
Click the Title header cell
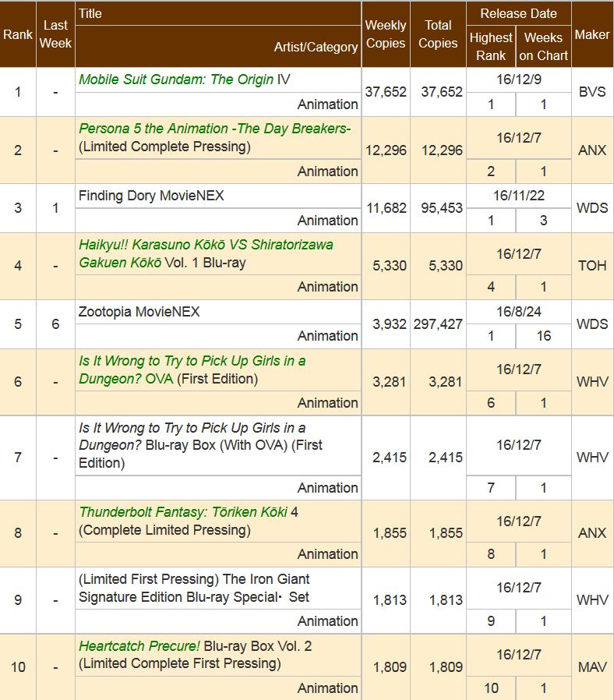click(x=90, y=13)
